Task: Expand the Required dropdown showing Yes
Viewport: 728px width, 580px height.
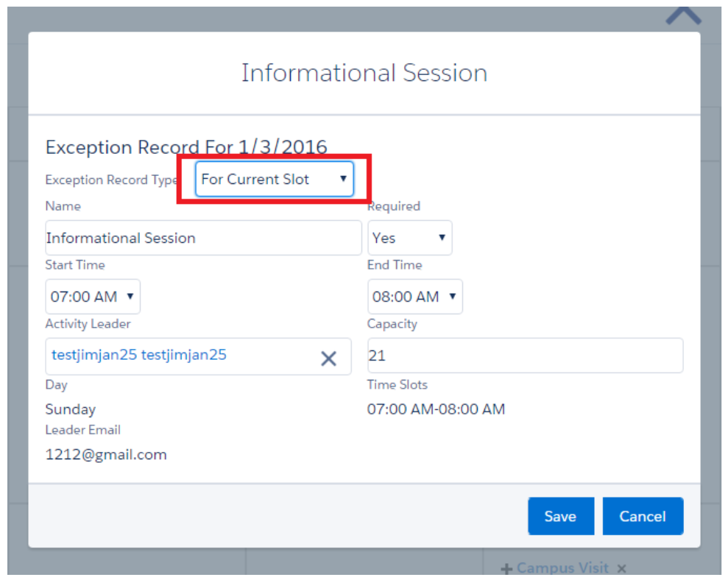Action: point(409,238)
